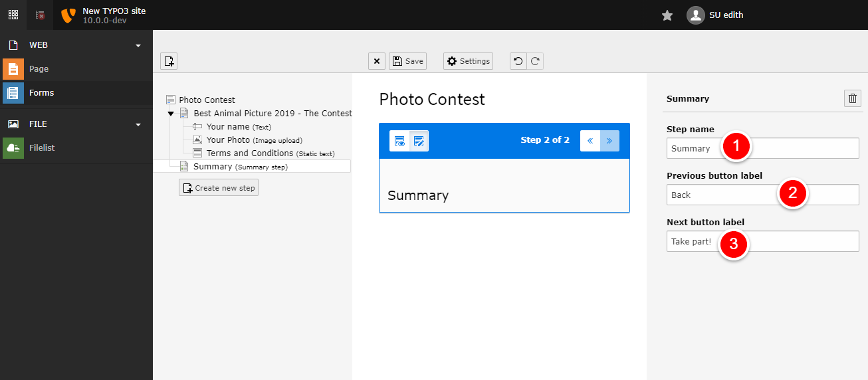Go to previous step with double-left arrow
The image size is (868, 380).
click(590, 141)
